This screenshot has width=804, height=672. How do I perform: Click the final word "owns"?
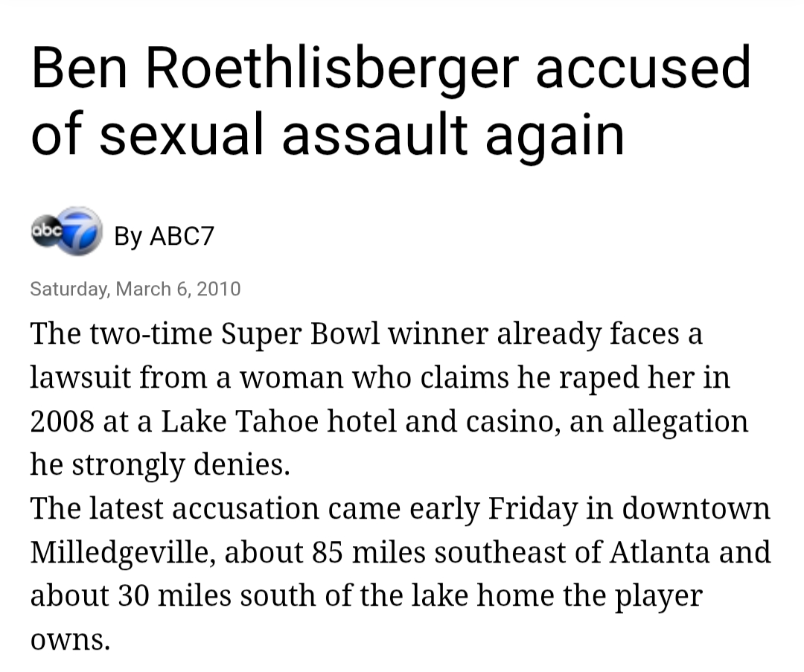(70, 640)
